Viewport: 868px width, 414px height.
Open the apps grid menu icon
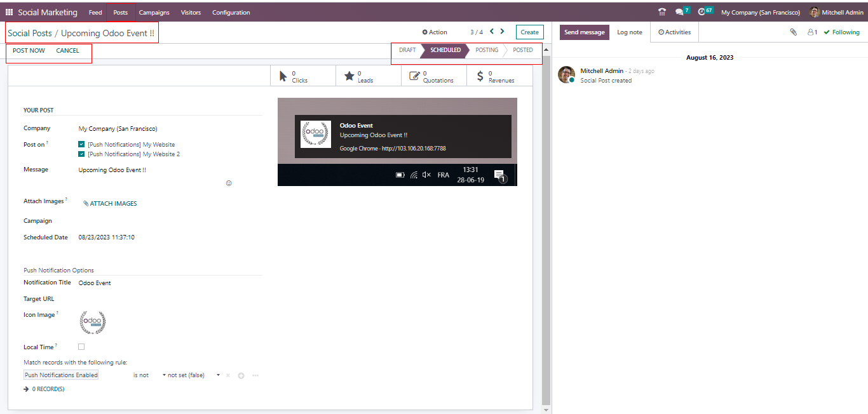click(x=9, y=12)
